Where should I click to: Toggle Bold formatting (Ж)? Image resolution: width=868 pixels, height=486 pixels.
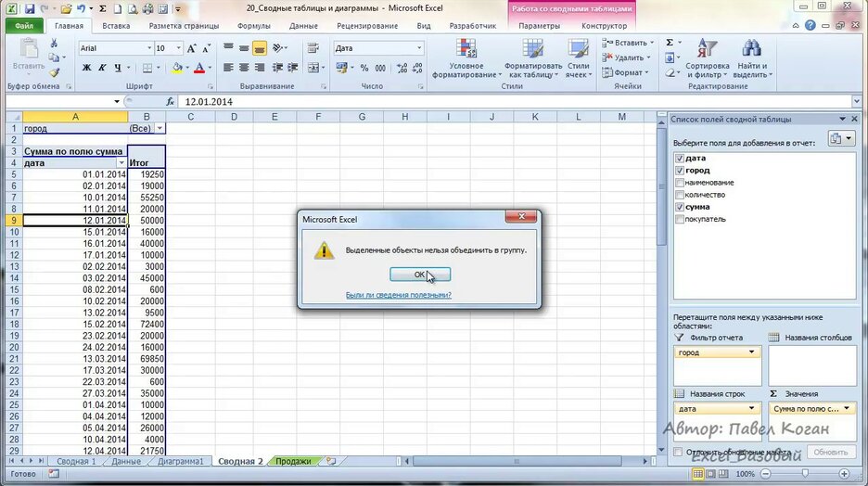tap(87, 68)
